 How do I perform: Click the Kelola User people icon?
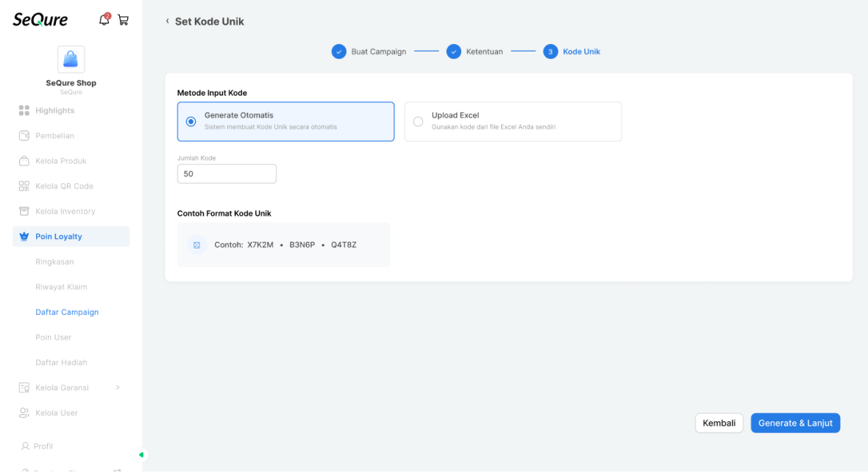(x=24, y=412)
